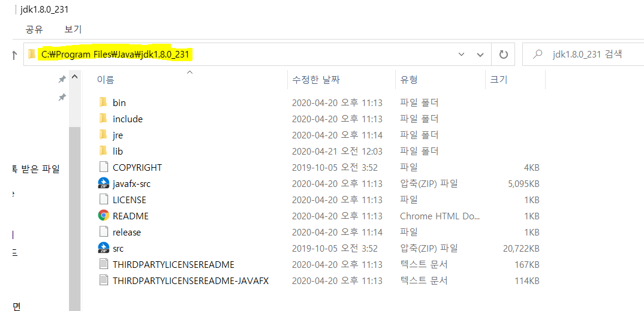Sort by the 수정한 날짜 column header

316,80
